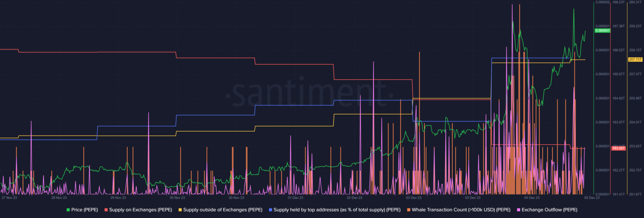
Task: Click the yellow 257.73T value badge
Action: tap(635, 60)
